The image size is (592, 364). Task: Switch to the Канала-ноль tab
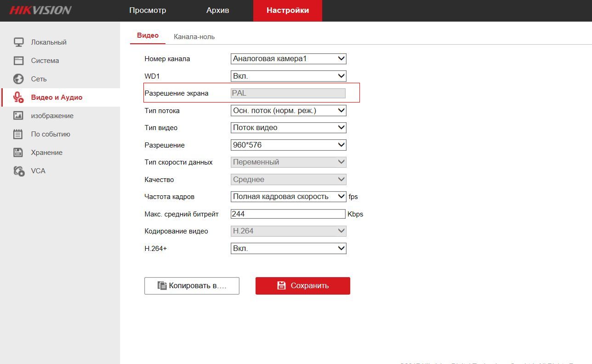click(x=194, y=37)
